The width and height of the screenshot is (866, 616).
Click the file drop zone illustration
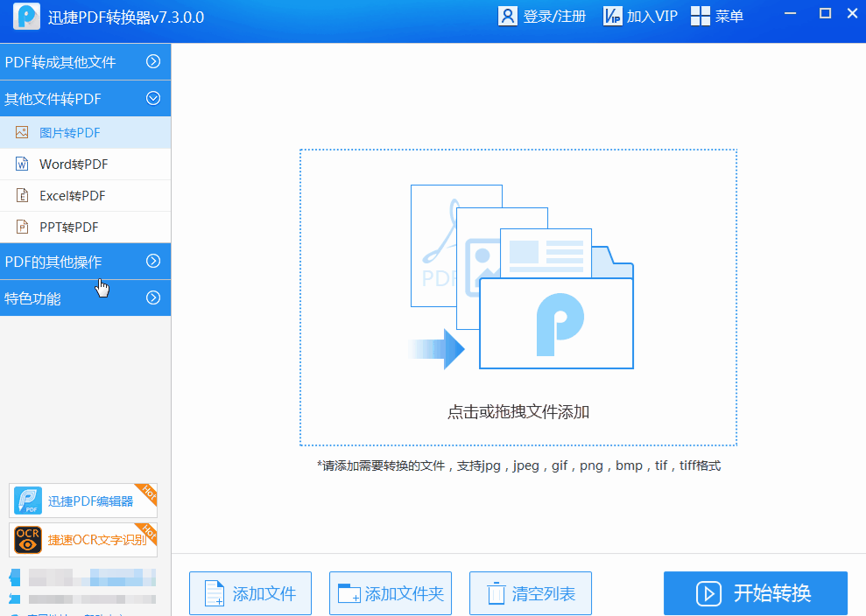[521, 277]
